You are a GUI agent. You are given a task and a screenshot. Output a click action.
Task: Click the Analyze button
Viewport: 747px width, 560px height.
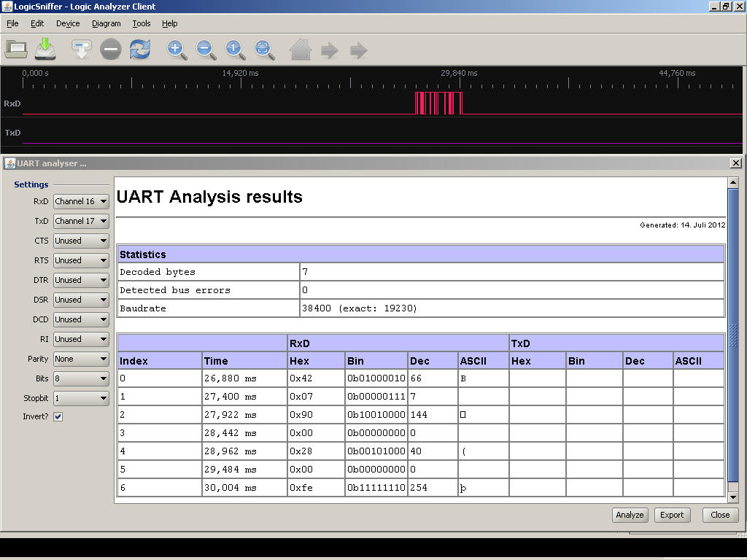point(630,515)
